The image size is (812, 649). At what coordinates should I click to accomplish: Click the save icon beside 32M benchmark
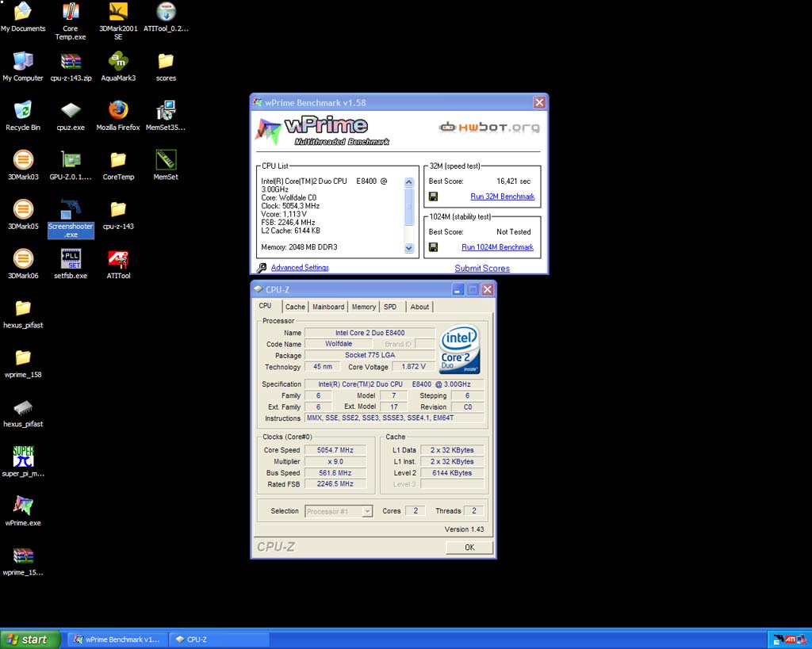click(x=434, y=197)
